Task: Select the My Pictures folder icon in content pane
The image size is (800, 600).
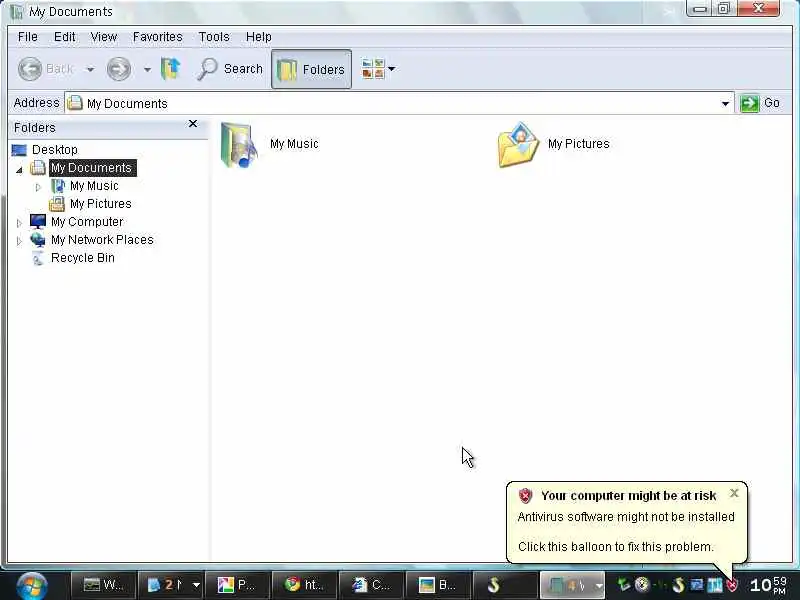Action: pyautogui.click(x=518, y=145)
